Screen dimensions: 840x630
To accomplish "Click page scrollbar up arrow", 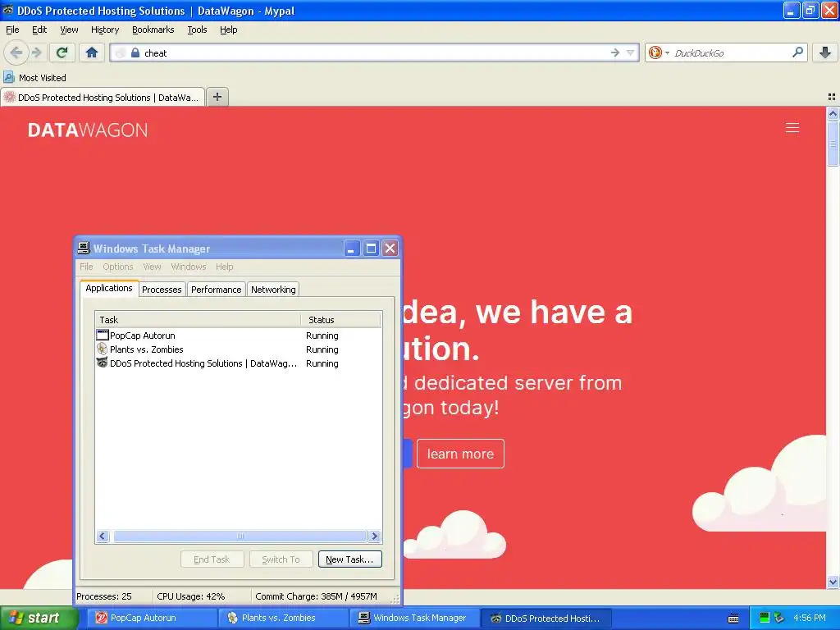I will (x=833, y=113).
